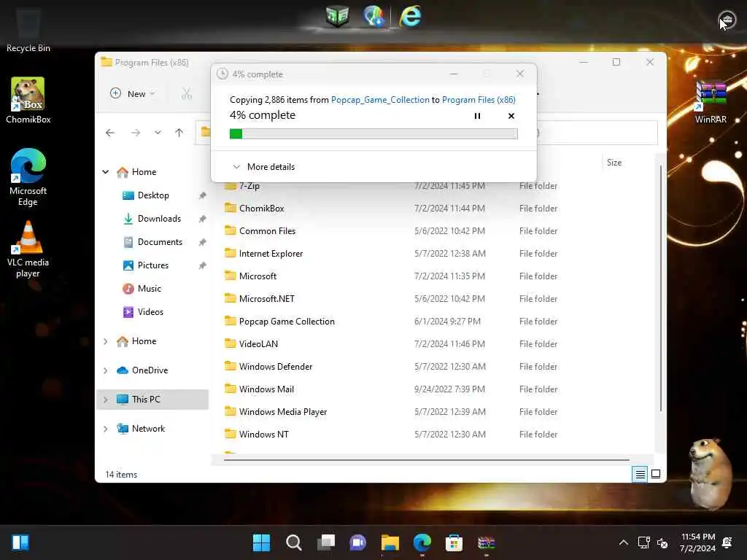Expand the second Home tree node
Screen dimensions: 747x560
coord(105,341)
